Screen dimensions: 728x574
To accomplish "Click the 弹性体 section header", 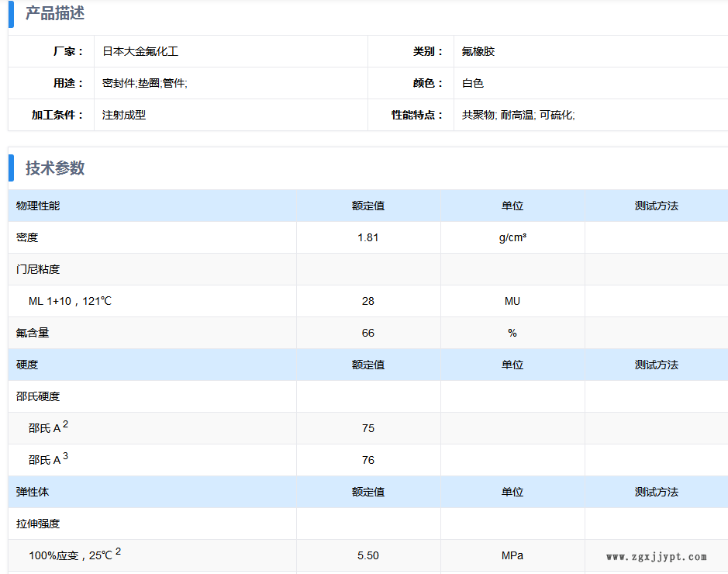I will tap(33, 492).
